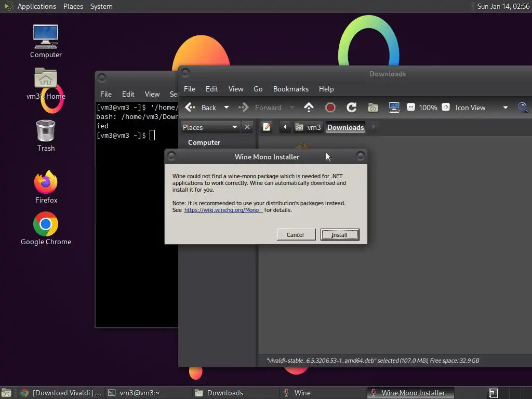Open the Icon View dropdown

coord(481,108)
